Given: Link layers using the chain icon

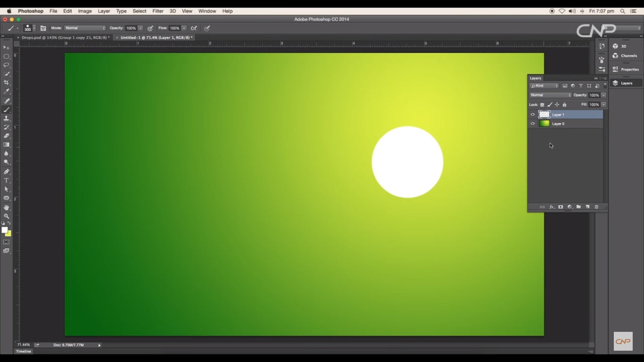Looking at the screenshot, I should (x=542, y=207).
